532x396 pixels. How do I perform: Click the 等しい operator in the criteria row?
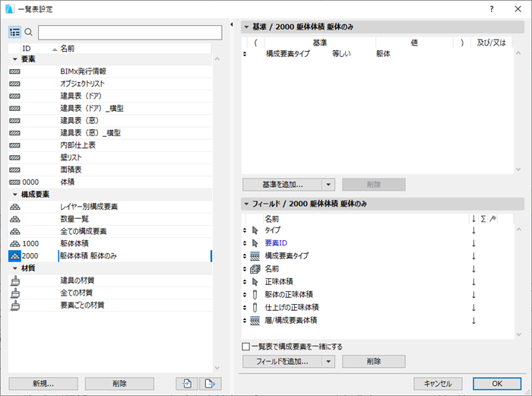coord(341,54)
